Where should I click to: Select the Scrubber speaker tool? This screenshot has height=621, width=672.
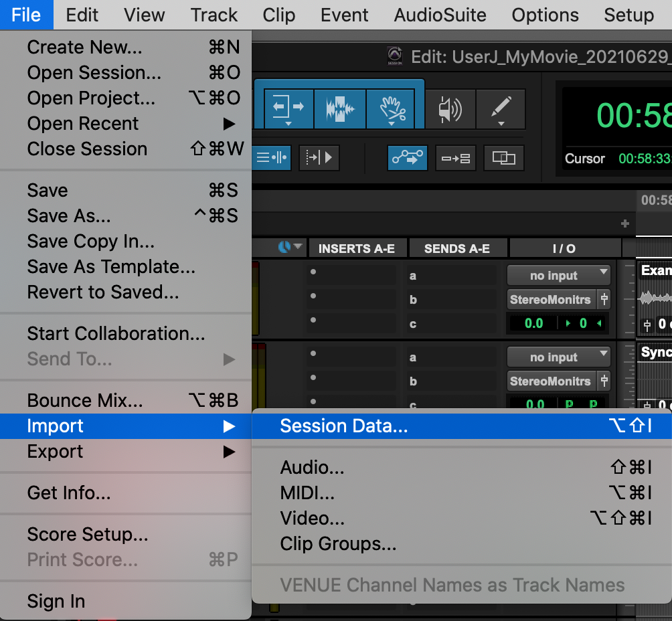450,109
